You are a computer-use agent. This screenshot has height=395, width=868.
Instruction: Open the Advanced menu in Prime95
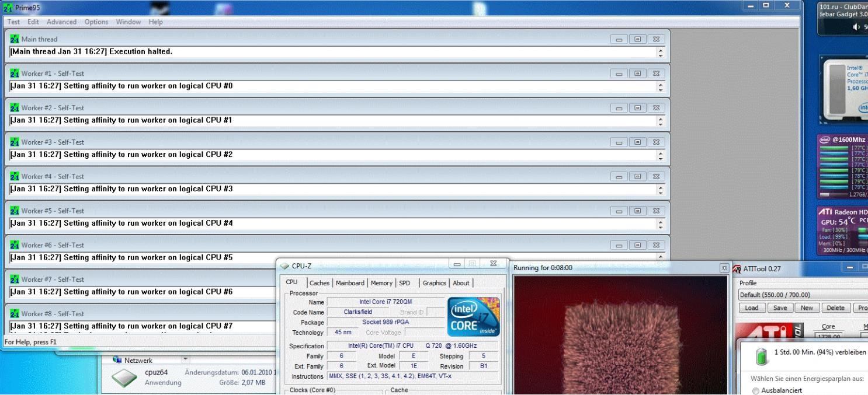point(61,22)
